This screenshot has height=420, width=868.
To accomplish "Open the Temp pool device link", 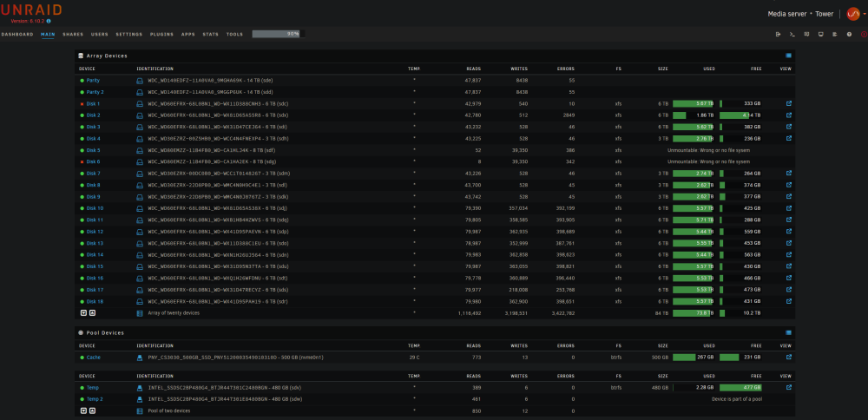I will [x=93, y=387].
